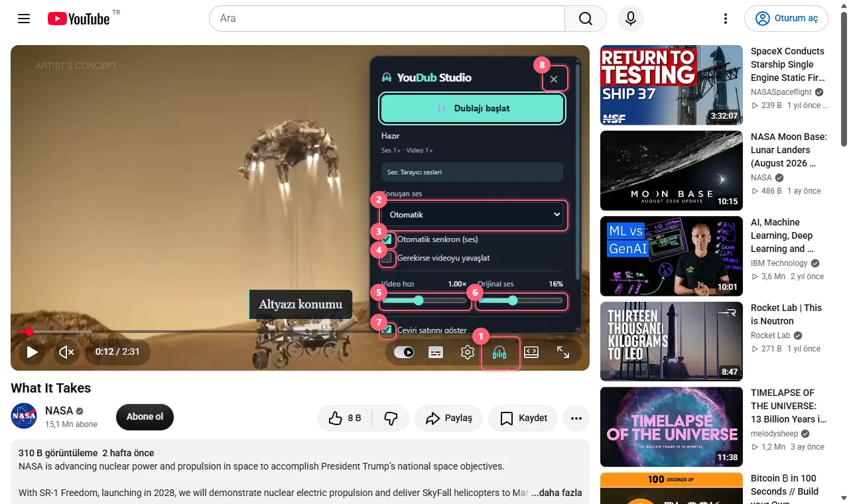Viewport: 849px width, 504px height.
Task: Open the Konuşan ses Otomatik dropdown
Action: (x=472, y=215)
